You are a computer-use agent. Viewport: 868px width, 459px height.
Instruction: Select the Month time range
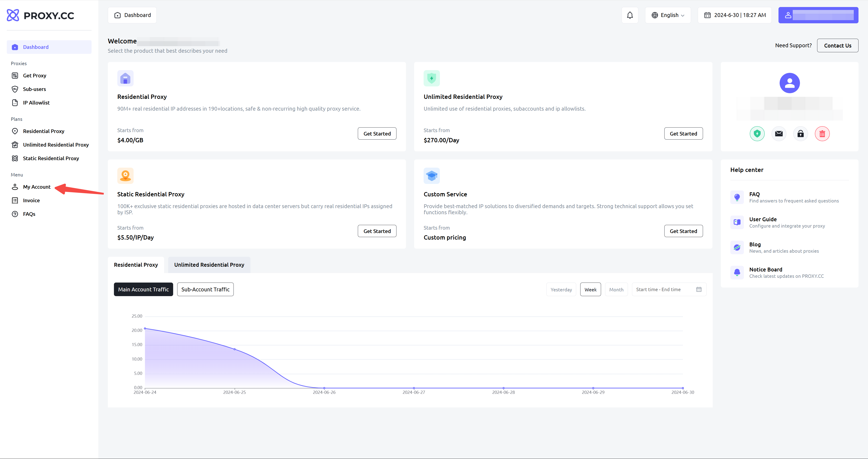tap(616, 289)
